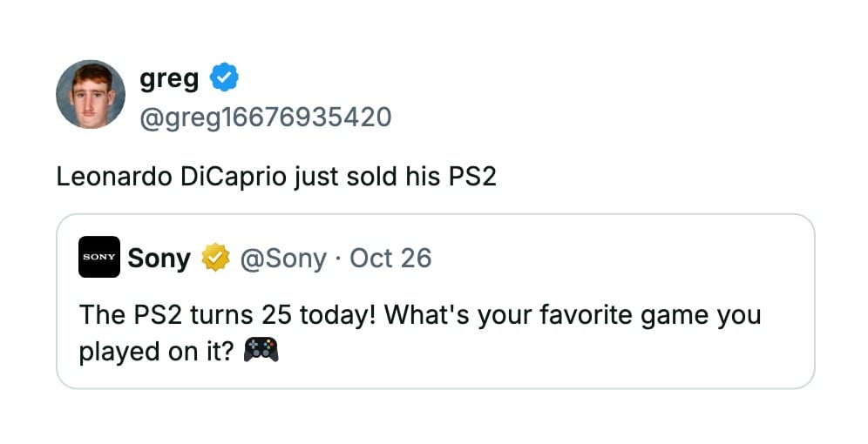868x444 pixels.
Task: Open the Oct 26 timestamp link
Action: click(390, 258)
